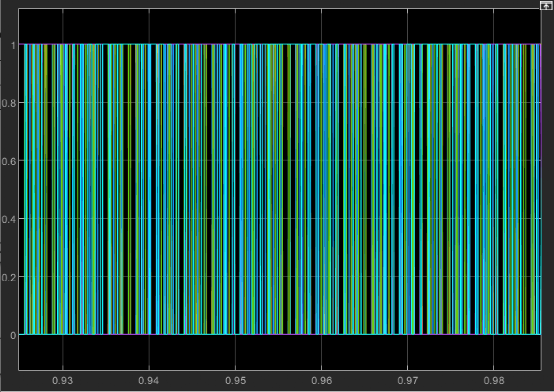The width and height of the screenshot is (554, 392).
Task: Click the y-axis label 0.2
Action: tap(9, 277)
